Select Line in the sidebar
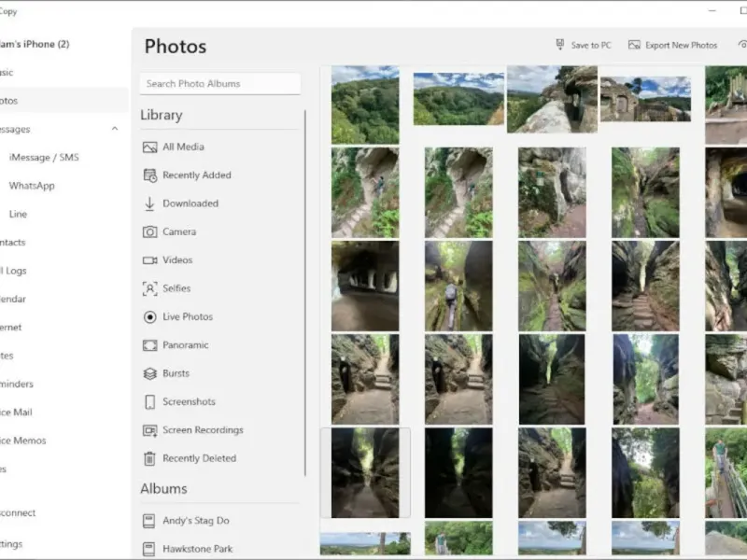This screenshot has height=560, width=747. point(19,214)
